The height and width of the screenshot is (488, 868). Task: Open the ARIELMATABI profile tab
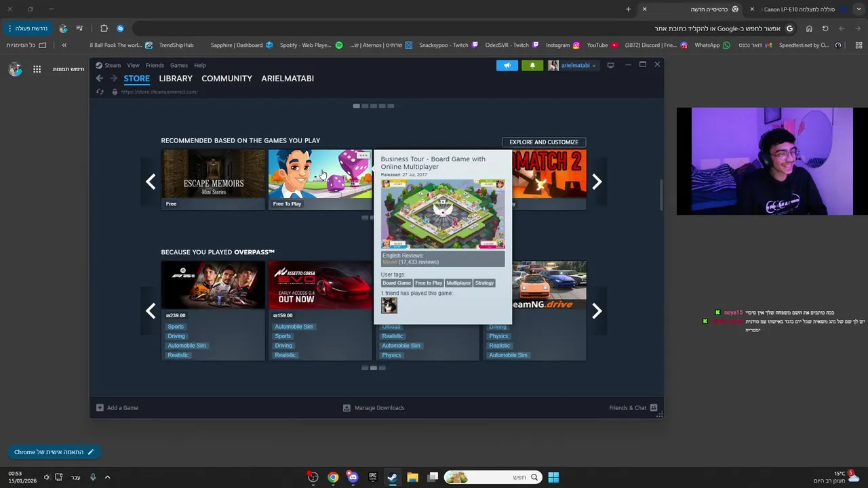point(288,78)
